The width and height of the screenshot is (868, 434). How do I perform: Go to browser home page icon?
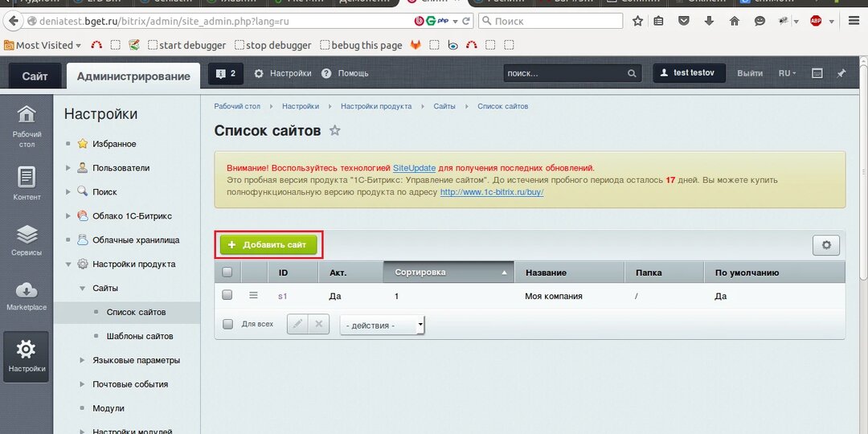coord(735,21)
